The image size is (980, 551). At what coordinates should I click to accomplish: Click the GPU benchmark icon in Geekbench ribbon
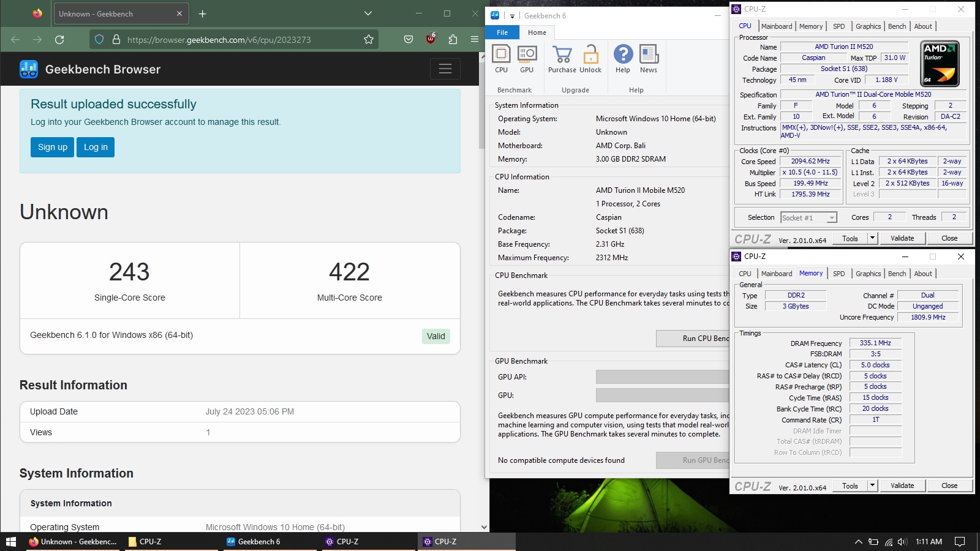527,59
